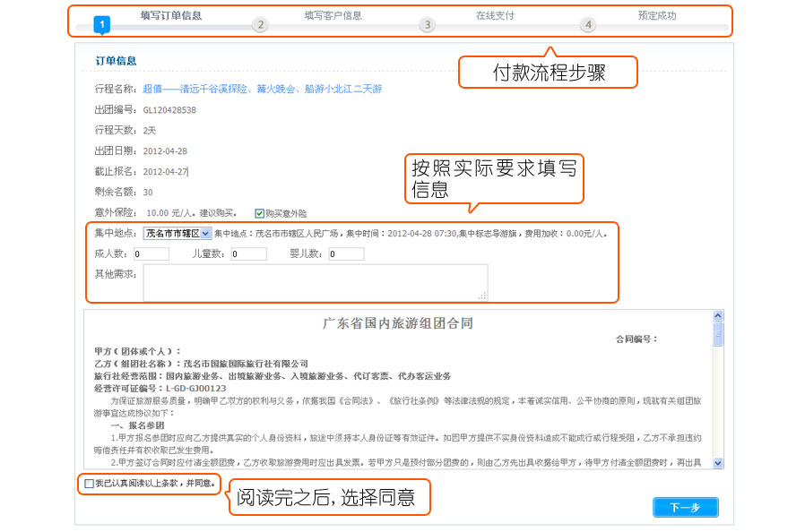Click the 儿童数 input field
Image resolution: width=805 pixels, height=532 pixels.
click(248, 254)
